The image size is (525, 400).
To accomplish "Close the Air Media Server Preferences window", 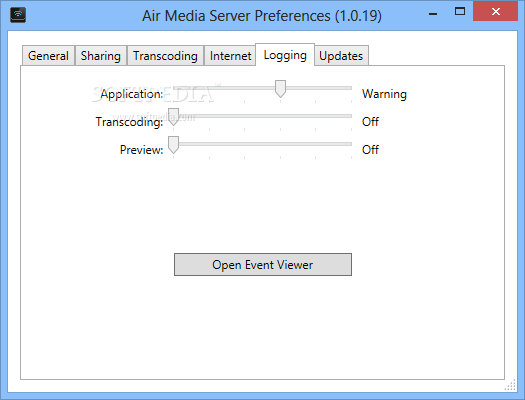I will coord(496,11).
